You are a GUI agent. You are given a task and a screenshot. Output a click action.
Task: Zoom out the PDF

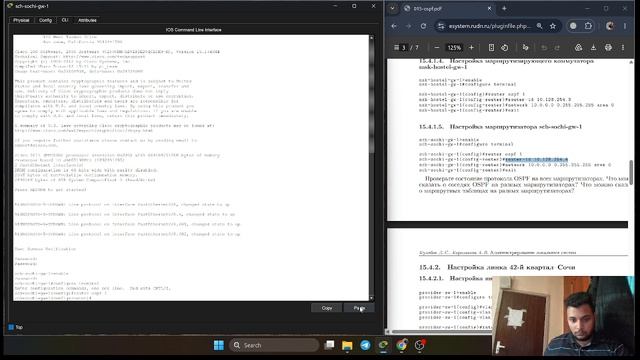(437, 48)
